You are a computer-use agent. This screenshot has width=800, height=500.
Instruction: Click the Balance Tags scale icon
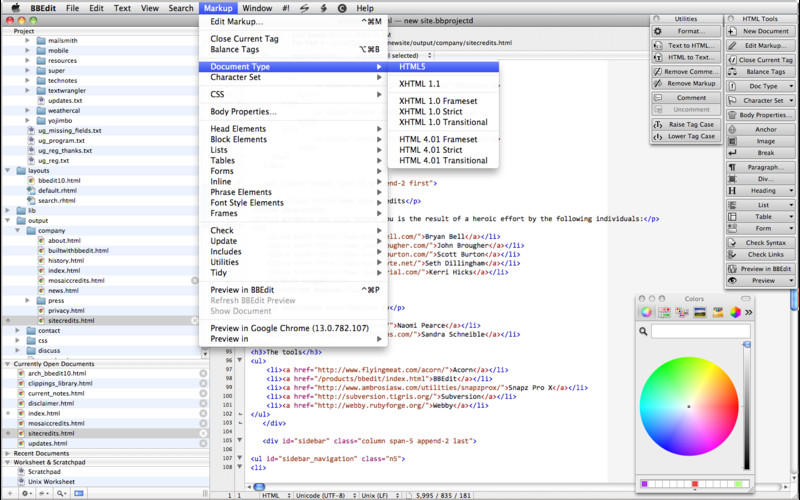pos(732,71)
